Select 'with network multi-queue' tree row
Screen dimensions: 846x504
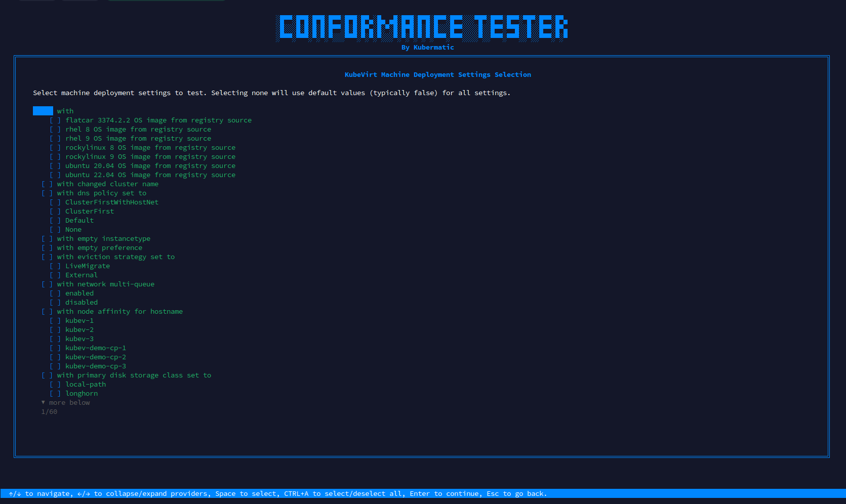[105, 284]
